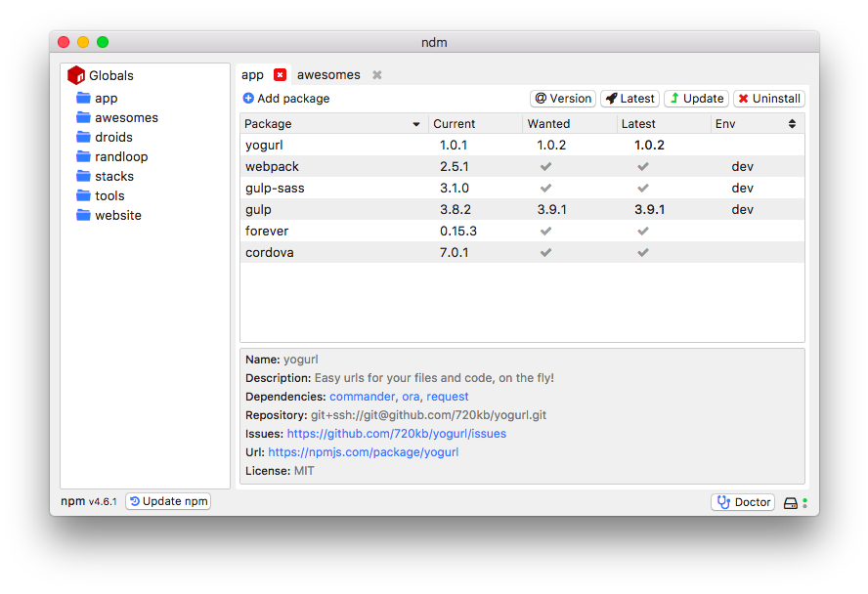Close the awesomes tab with gray X
This screenshot has height=594, width=868.
(x=377, y=74)
